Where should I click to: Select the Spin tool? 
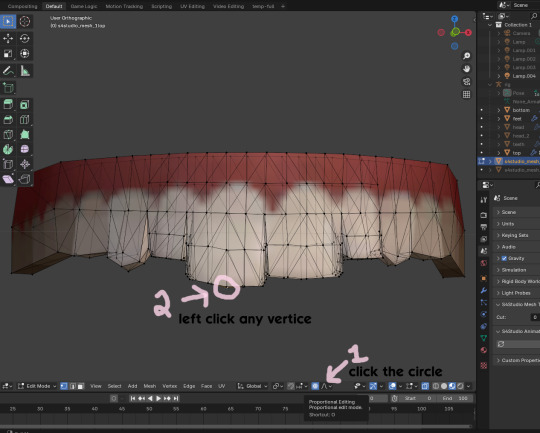8,149
